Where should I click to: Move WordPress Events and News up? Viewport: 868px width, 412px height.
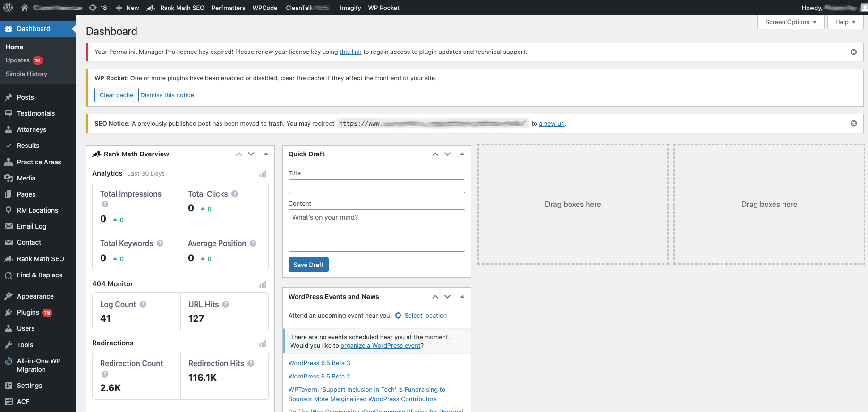pos(435,297)
